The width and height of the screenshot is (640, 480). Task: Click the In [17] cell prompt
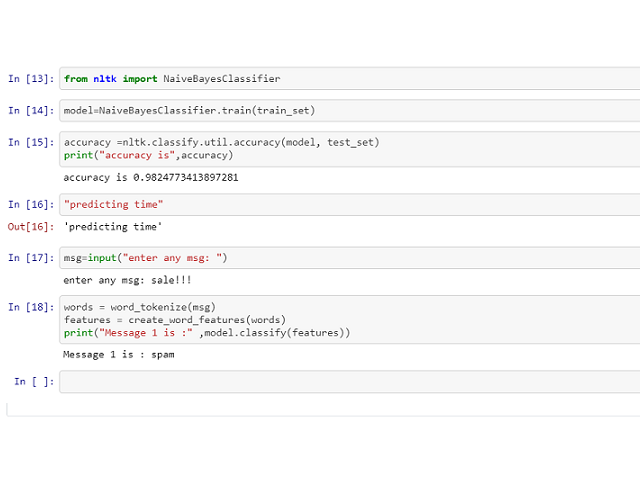point(31,258)
